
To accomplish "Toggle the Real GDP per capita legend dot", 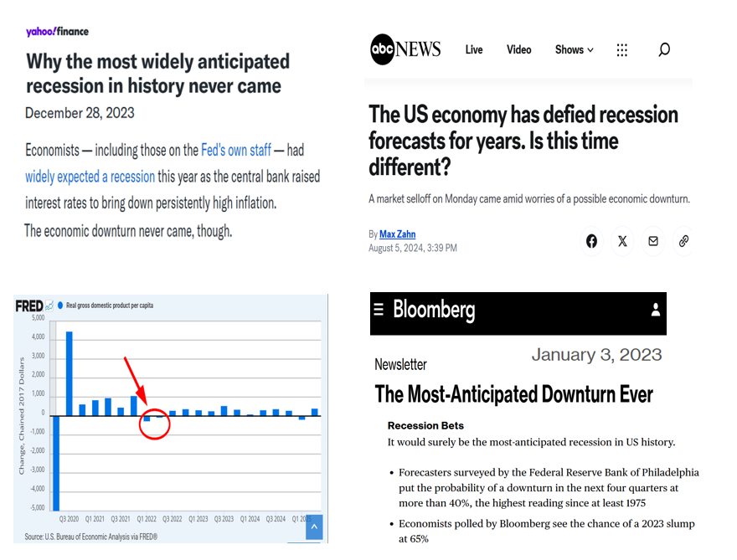I will coord(60,306).
